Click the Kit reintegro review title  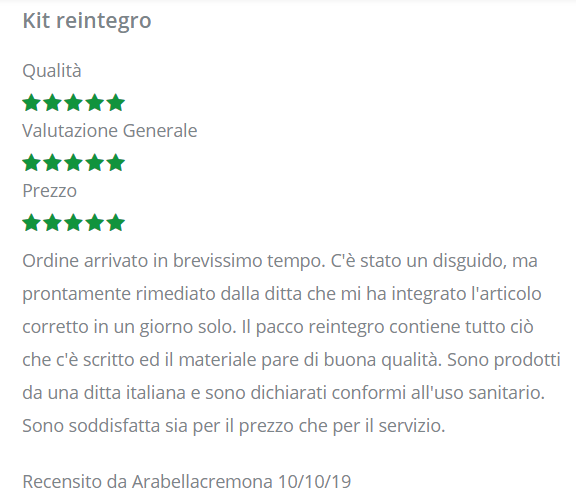[x=87, y=21]
